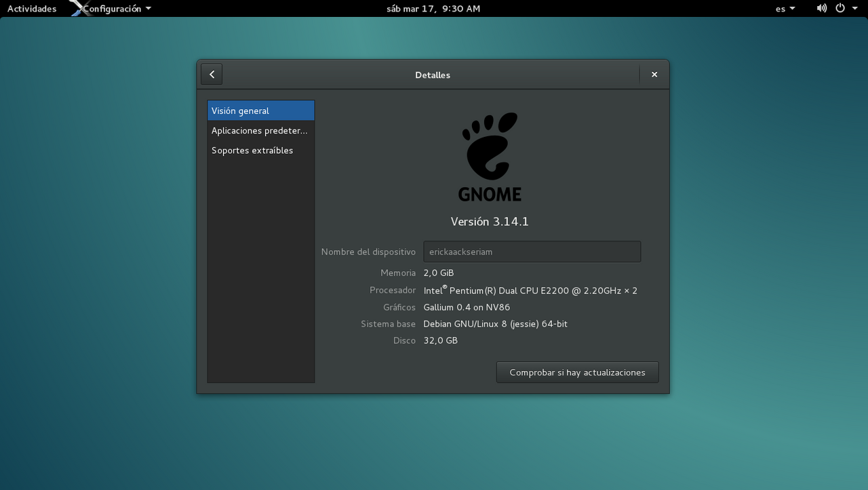Click the Configuración app icon in top bar
This screenshot has height=490, width=868.
pyautogui.click(x=79, y=8)
